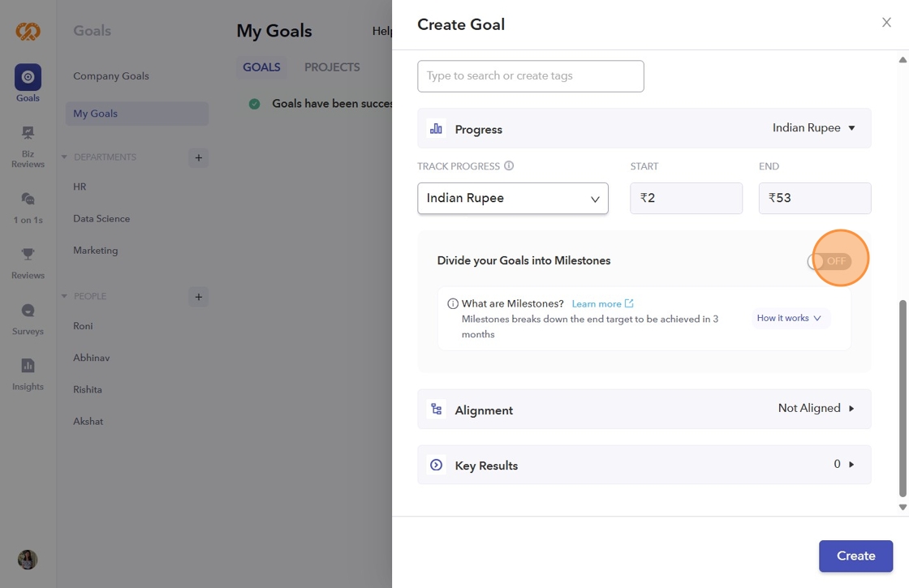Click the Goals target icon

tap(28, 78)
